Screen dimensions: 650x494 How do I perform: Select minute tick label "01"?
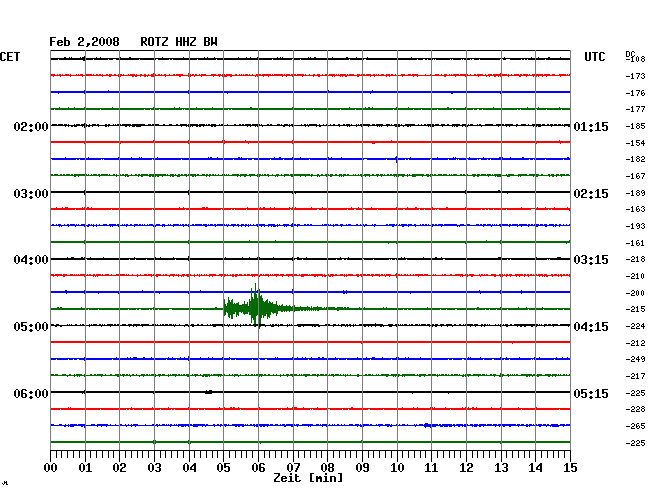click(x=85, y=468)
